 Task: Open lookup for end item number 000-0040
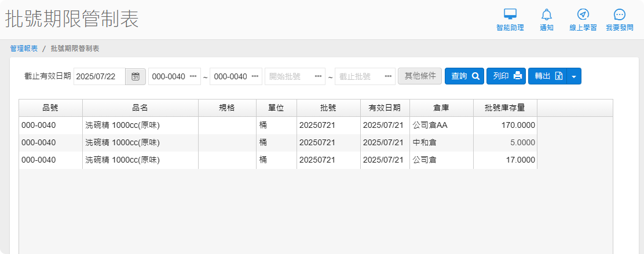point(255,76)
